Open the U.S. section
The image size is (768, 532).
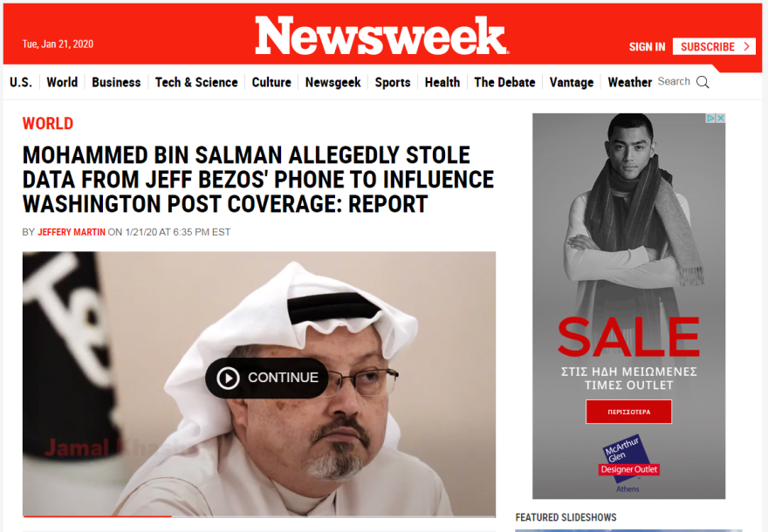[x=21, y=82]
